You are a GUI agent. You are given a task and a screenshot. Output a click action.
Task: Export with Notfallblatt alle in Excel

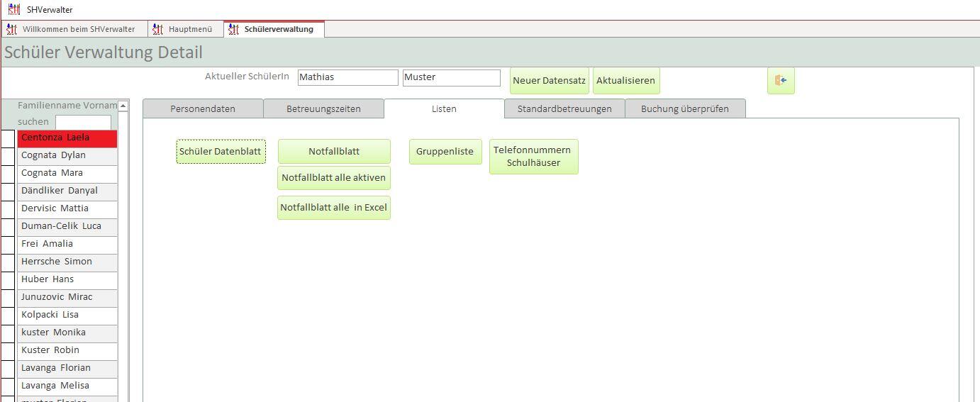coord(333,208)
